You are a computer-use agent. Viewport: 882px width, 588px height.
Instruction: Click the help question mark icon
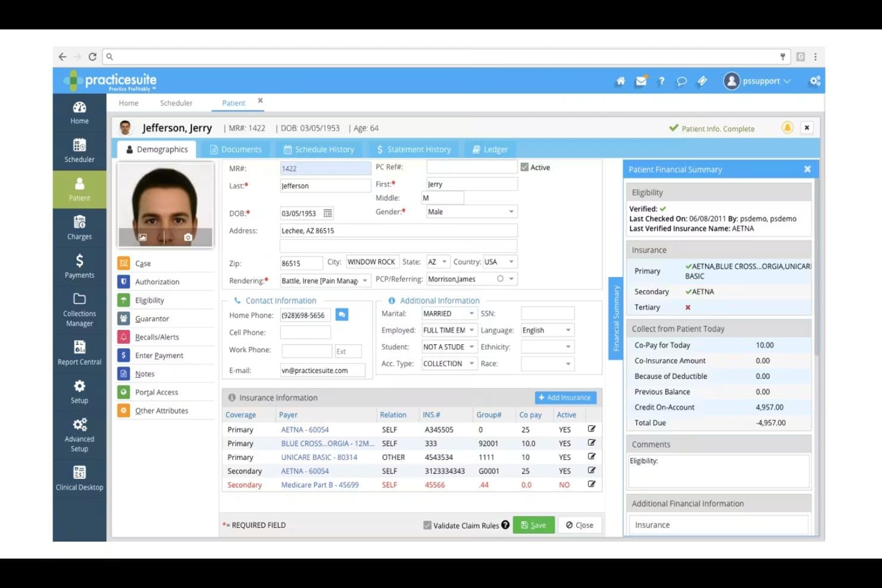click(x=661, y=81)
